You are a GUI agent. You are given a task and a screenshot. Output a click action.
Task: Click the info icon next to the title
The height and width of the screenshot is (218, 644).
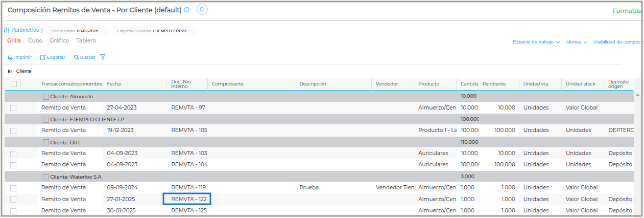(187, 10)
